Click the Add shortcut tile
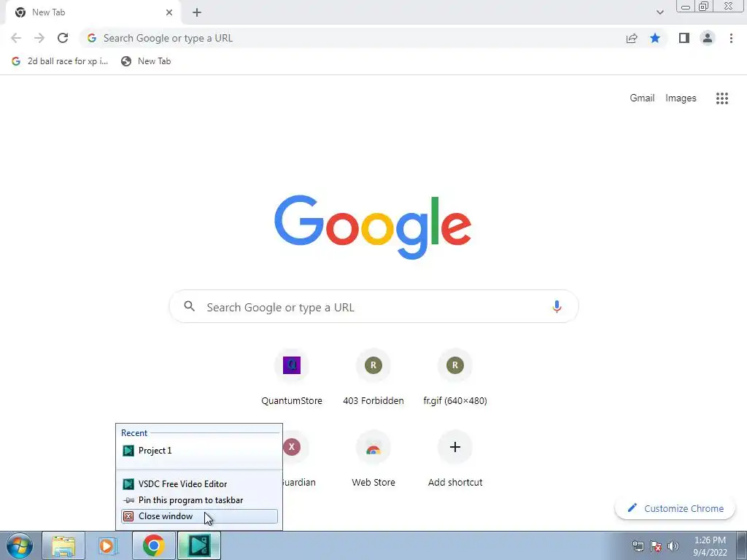Screen dimensions: 747x560 click(455, 459)
